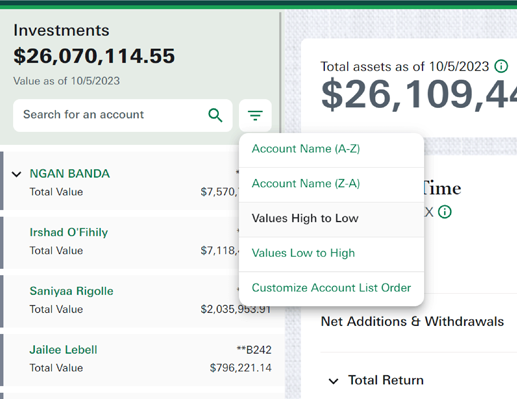This screenshot has height=399, width=517.
Task: Click Saniyaa Rigolle Total Value label
Action: click(56, 309)
